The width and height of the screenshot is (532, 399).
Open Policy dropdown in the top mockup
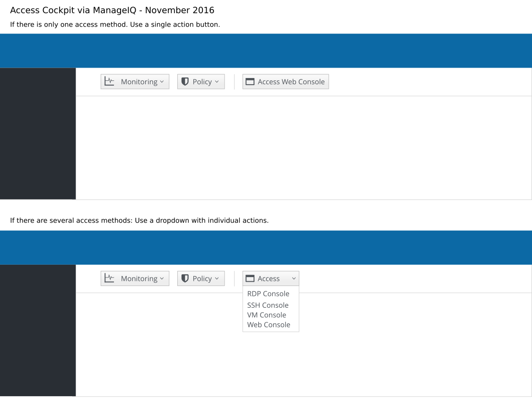click(201, 82)
